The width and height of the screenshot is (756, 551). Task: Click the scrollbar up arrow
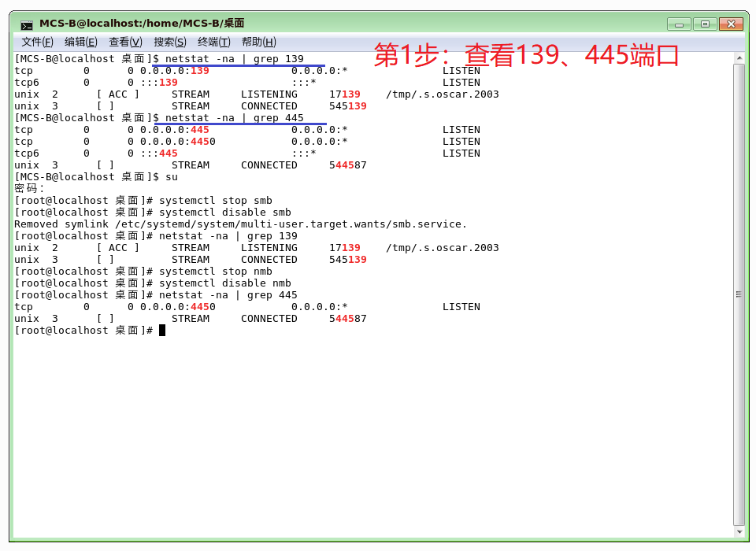coord(739,57)
